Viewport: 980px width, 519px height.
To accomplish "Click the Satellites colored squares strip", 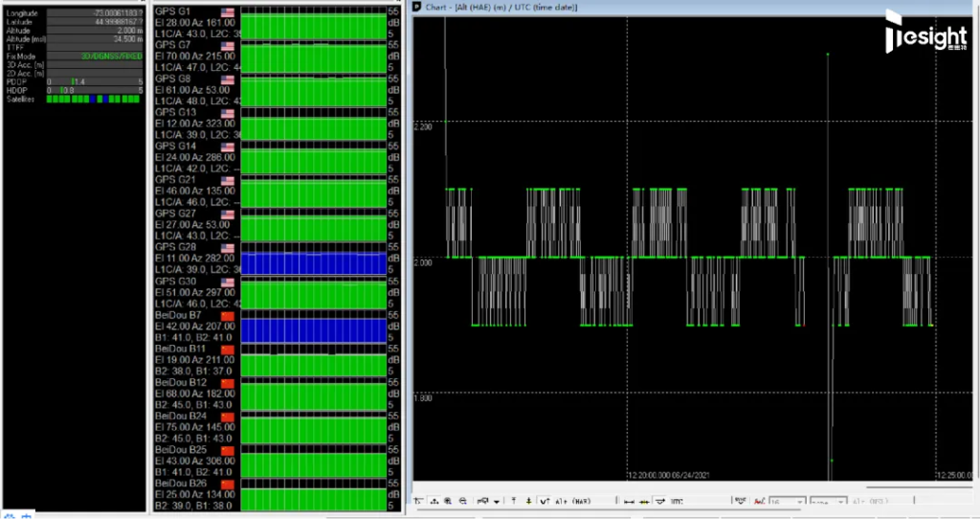I will [x=93, y=99].
